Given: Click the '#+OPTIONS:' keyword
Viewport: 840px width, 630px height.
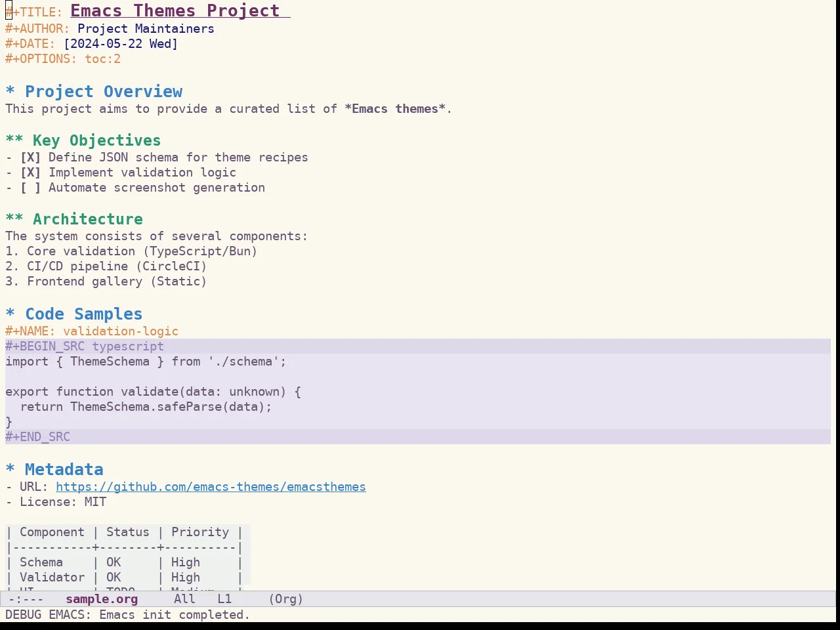Looking at the screenshot, I should 41,59.
